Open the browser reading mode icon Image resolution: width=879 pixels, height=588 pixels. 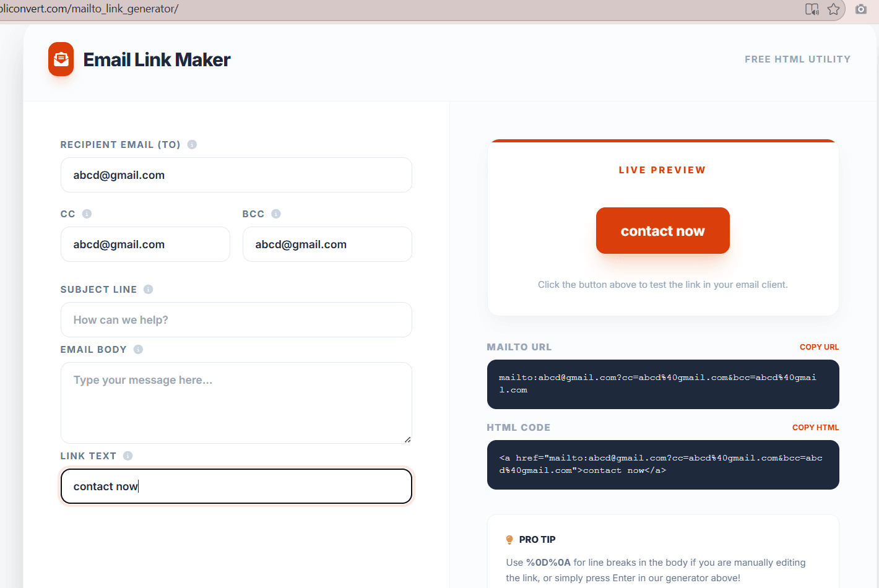[x=812, y=9]
